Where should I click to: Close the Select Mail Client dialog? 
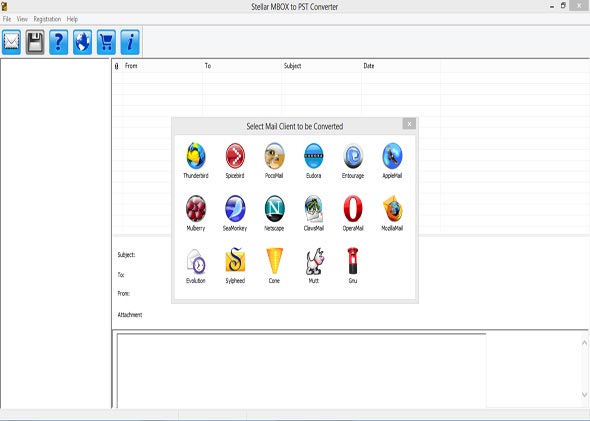409,123
